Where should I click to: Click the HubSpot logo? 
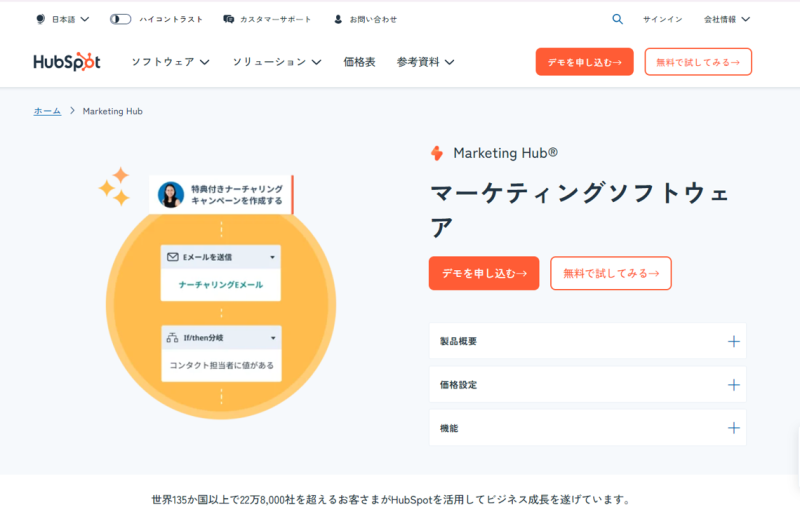click(x=67, y=62)
